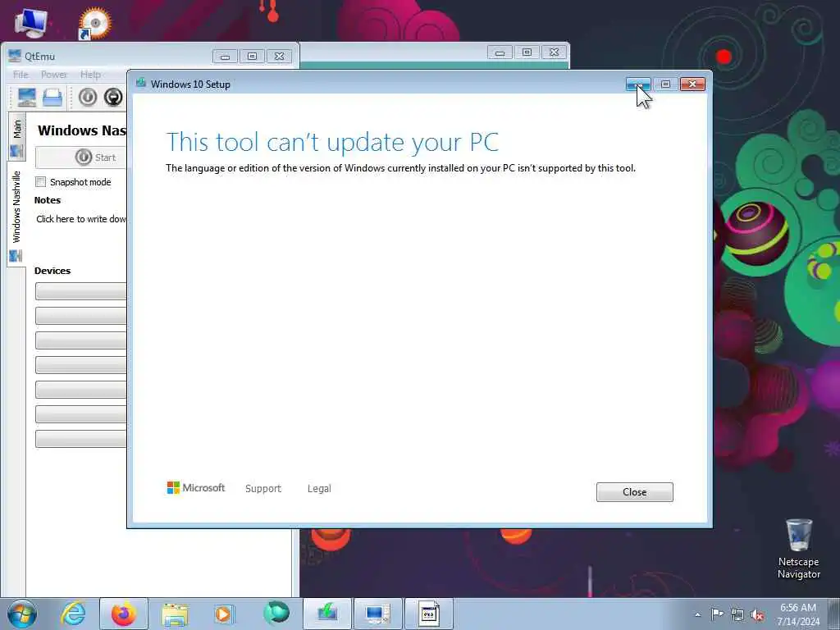The image size is (840, 630).
Task: Switch to the Main vertical tab
Action: click(16, 136)
